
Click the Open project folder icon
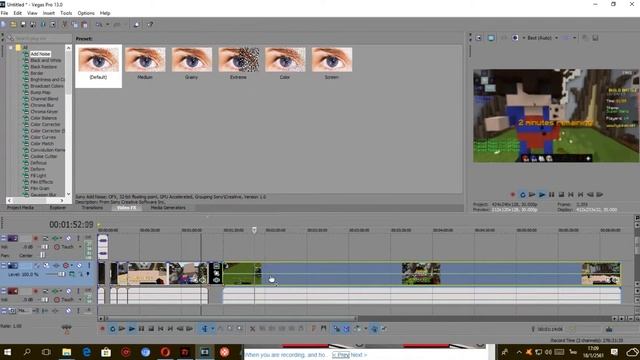click(13, 24)
